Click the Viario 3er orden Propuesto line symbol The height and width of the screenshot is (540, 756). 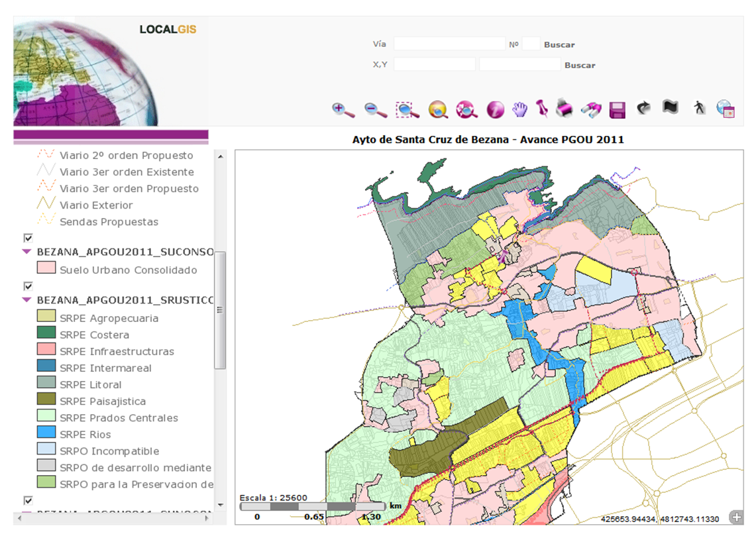pyautogui.click(x=46, y=187)
